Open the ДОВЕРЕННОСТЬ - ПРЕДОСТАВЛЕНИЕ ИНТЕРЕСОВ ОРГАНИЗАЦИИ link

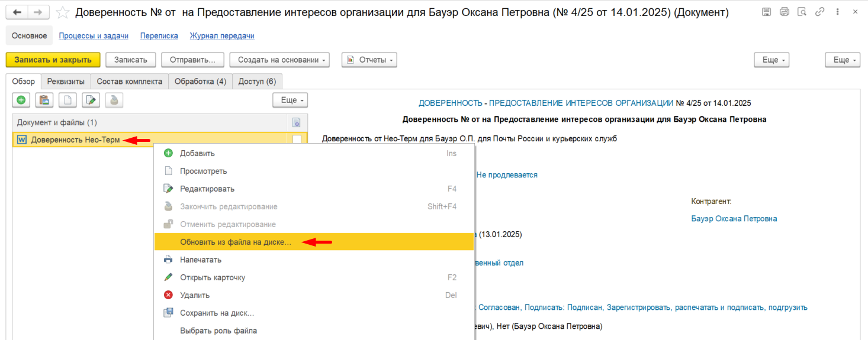546,103
